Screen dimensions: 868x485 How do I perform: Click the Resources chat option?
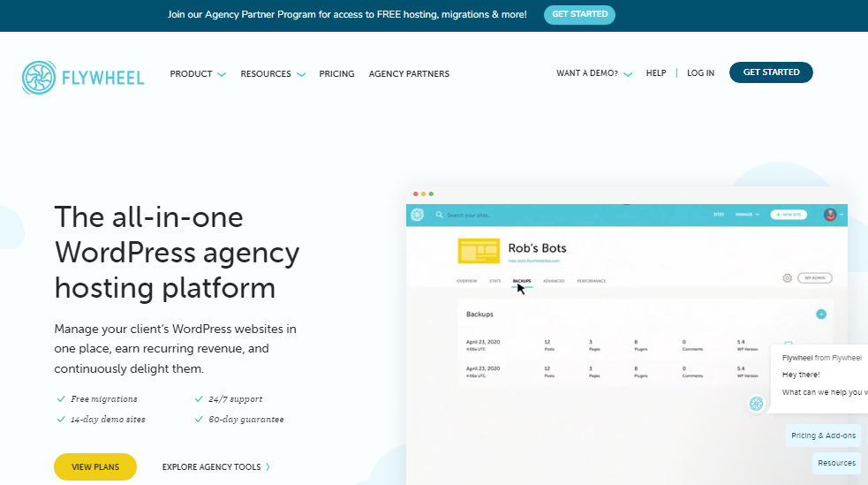click(x=836, y=463)
